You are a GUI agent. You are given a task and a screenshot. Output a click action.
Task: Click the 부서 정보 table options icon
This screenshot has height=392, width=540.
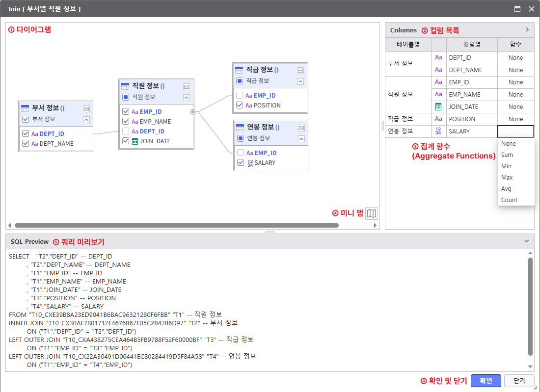tap(86, 108)
